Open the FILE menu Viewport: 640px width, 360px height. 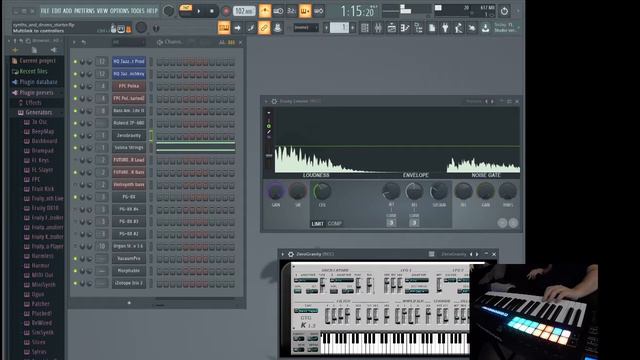[x=44, y=11]
